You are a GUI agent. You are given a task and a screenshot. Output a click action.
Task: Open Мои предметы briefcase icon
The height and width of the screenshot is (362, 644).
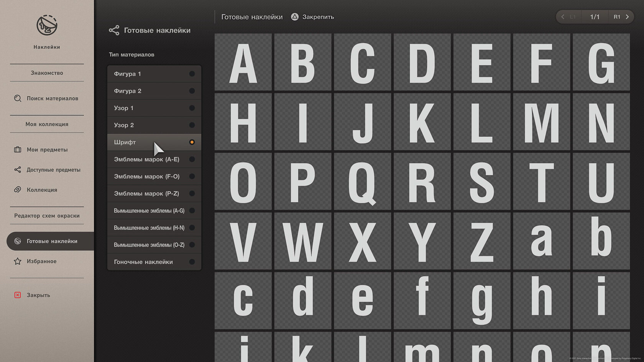click(18, 150)
